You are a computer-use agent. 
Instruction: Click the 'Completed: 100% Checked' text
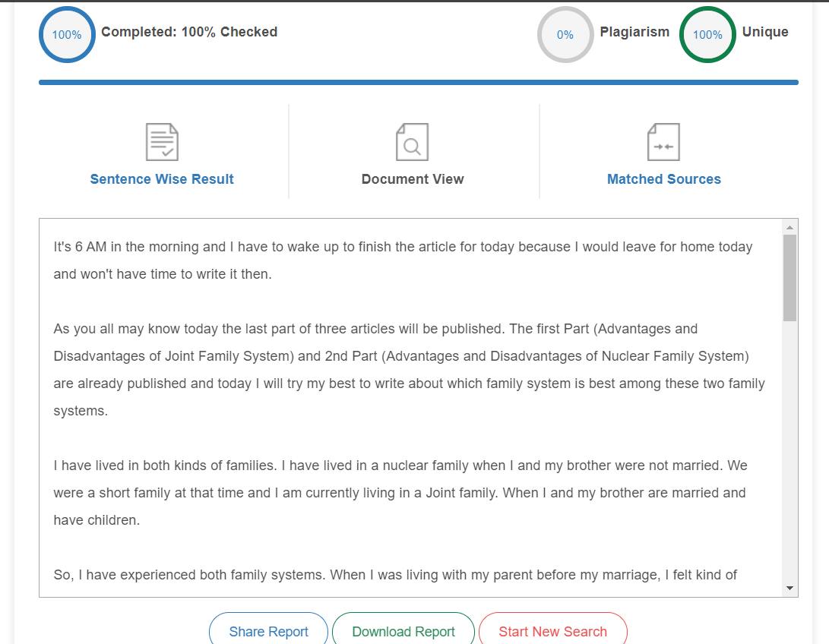point(189,32)
